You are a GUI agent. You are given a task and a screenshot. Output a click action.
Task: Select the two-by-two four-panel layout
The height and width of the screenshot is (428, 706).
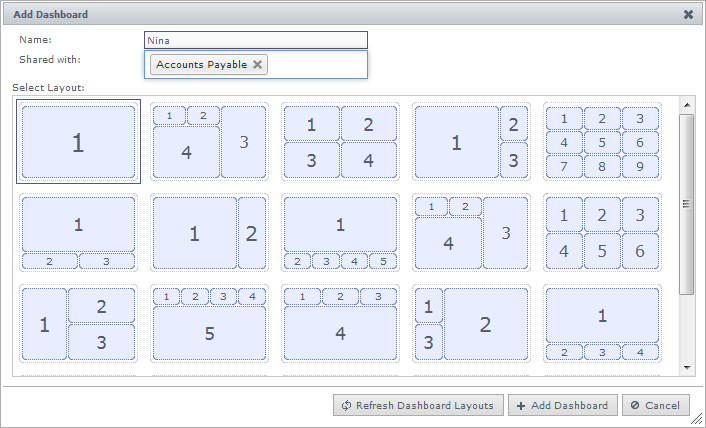click(340, 142)
